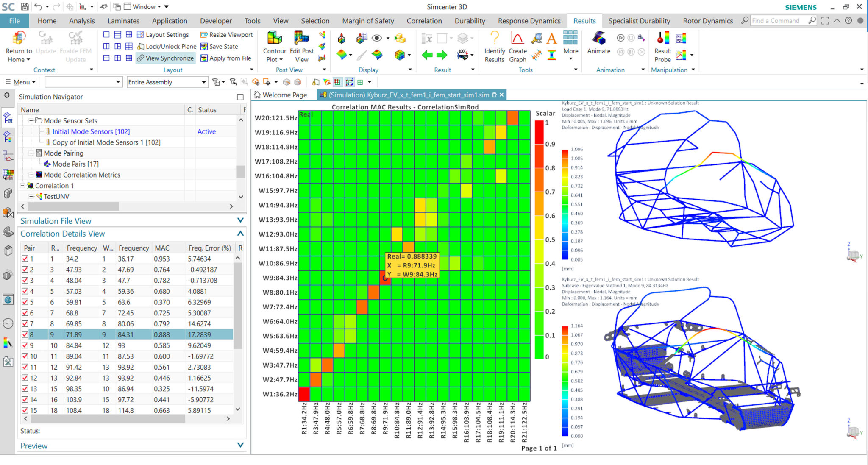This screenshot has width=868, height=465.
Task: Collapse the Mode Sensor Sets tree node
Action: coord(31,120)
